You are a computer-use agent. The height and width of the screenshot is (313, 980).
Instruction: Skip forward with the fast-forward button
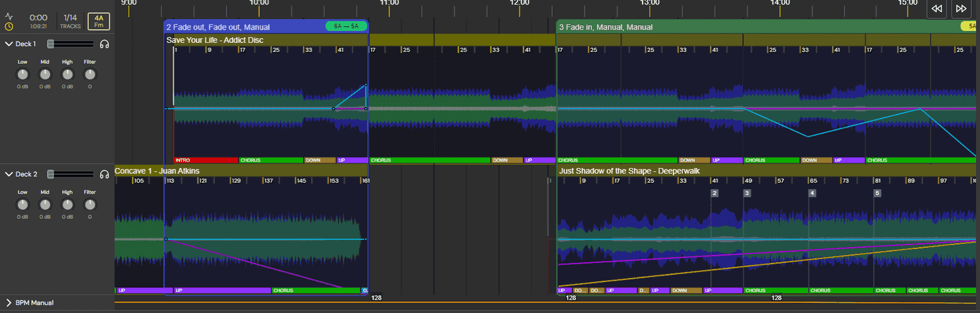tap(961, 9)
